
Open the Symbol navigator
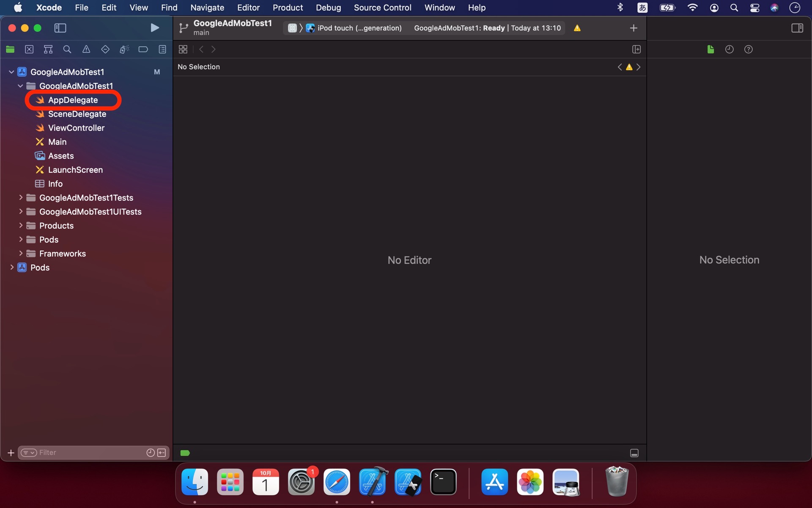(x=48, y=50)
